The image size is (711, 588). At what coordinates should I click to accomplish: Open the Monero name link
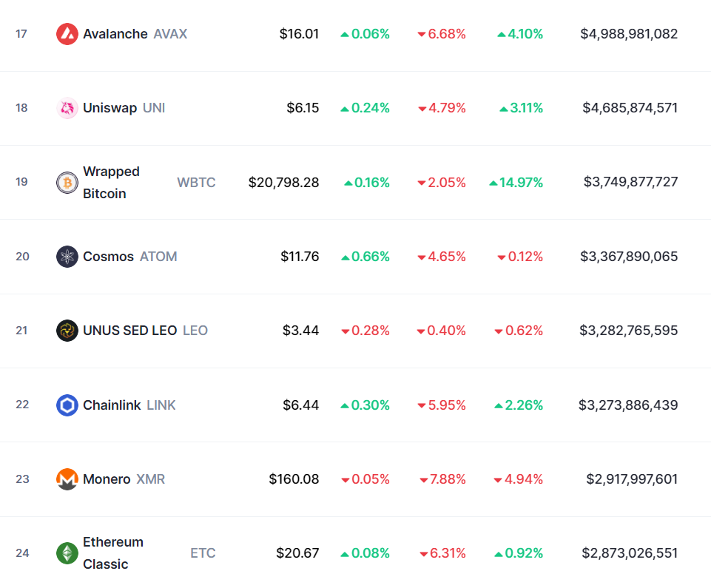[107, 479]
